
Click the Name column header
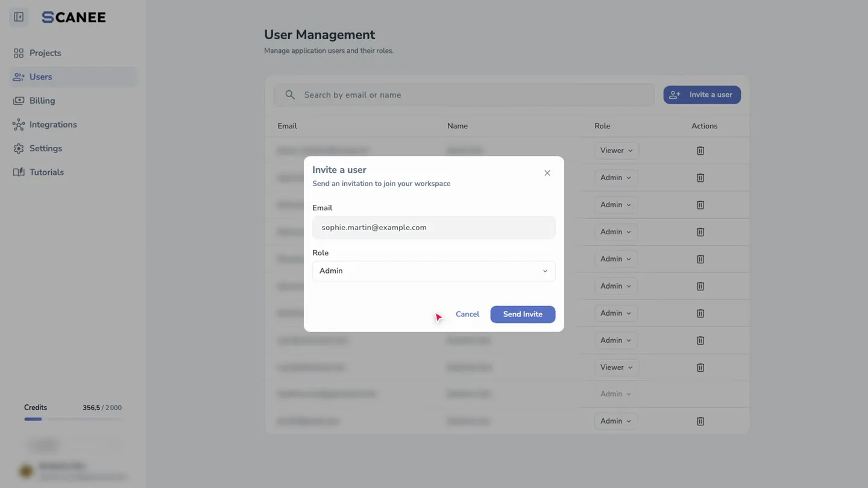point(458,126)
